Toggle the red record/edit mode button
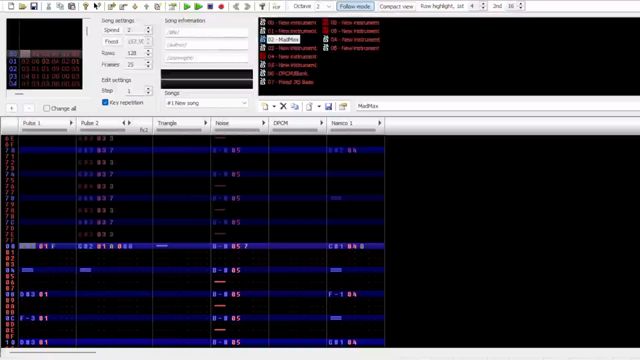This screenshot has width=640, height=360. [221, 7]
